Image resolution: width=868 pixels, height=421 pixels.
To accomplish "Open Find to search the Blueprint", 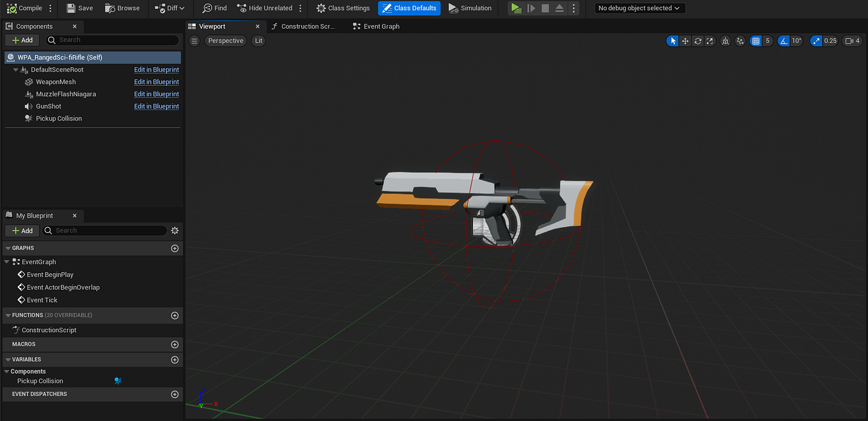I will click(x=214, y=8).
